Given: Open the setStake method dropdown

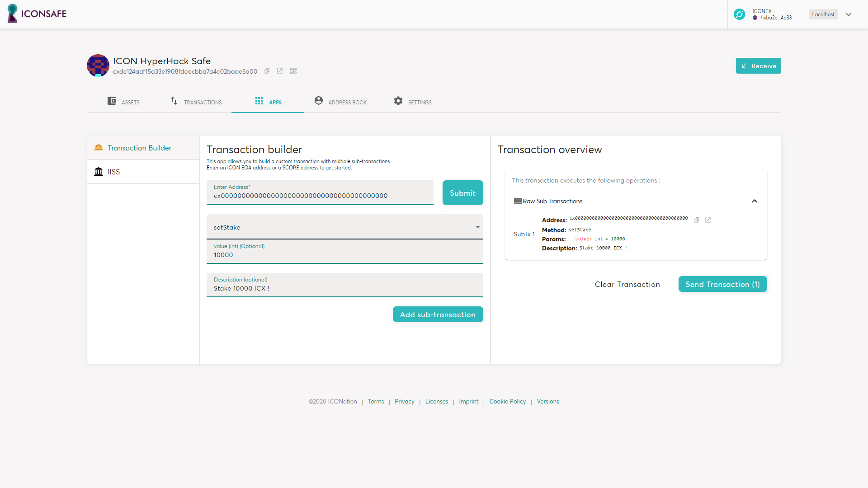Looking at the screenshot, I should 344,227.
